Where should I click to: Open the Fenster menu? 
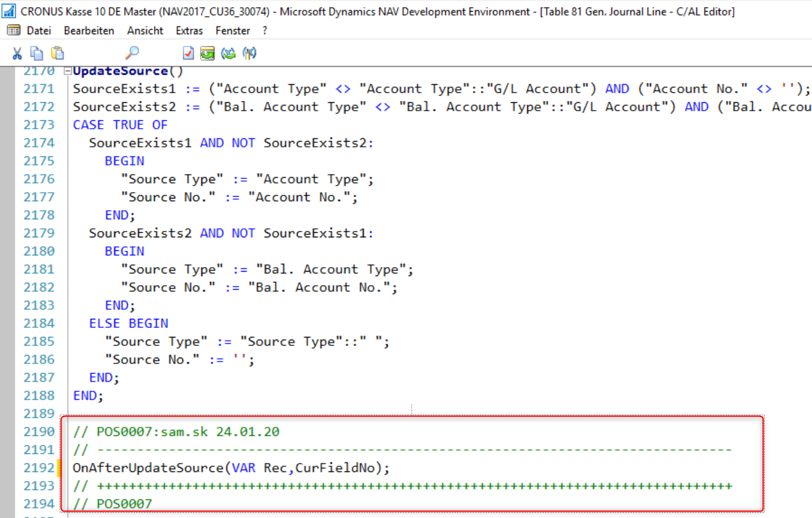[x=232, y=30]
